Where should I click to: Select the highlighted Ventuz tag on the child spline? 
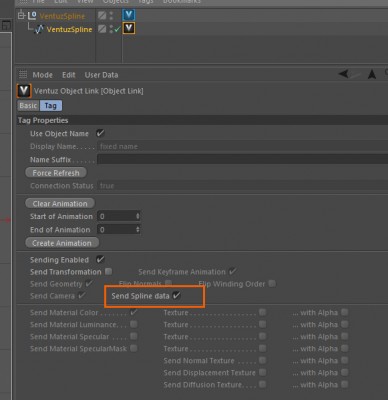pos(129,28)
